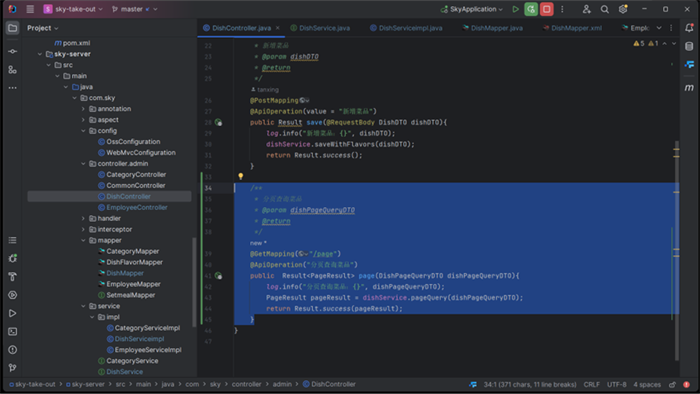Change CRLF line separator

(592, 384)
